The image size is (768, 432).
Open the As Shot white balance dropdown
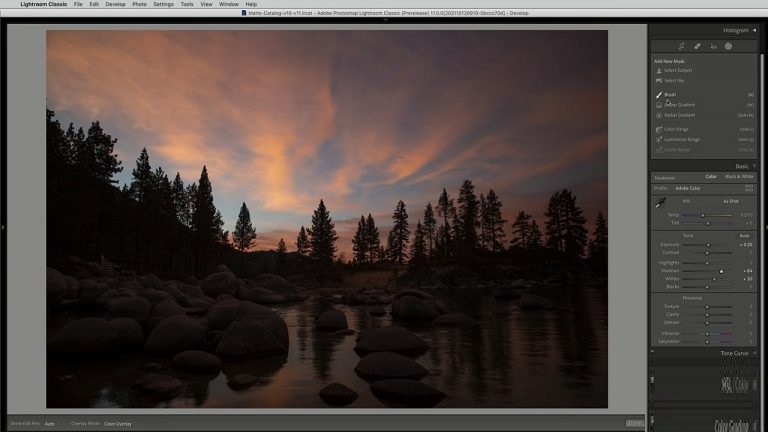pyautogui.click(x=730, y=201)
